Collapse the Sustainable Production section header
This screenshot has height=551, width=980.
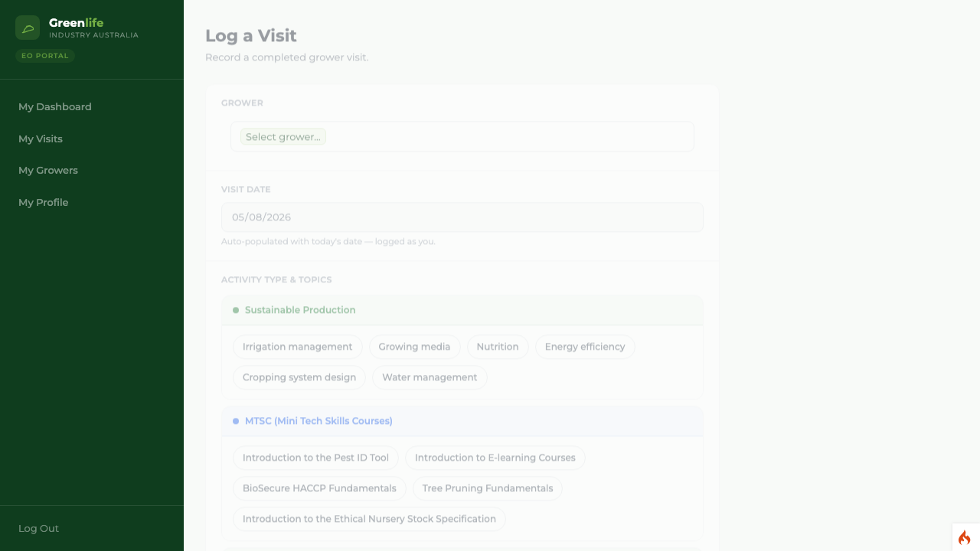(462, 311)
